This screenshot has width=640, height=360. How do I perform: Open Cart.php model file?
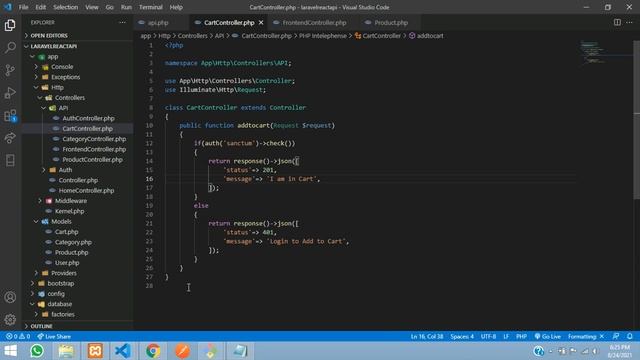[x=67, y=232]
